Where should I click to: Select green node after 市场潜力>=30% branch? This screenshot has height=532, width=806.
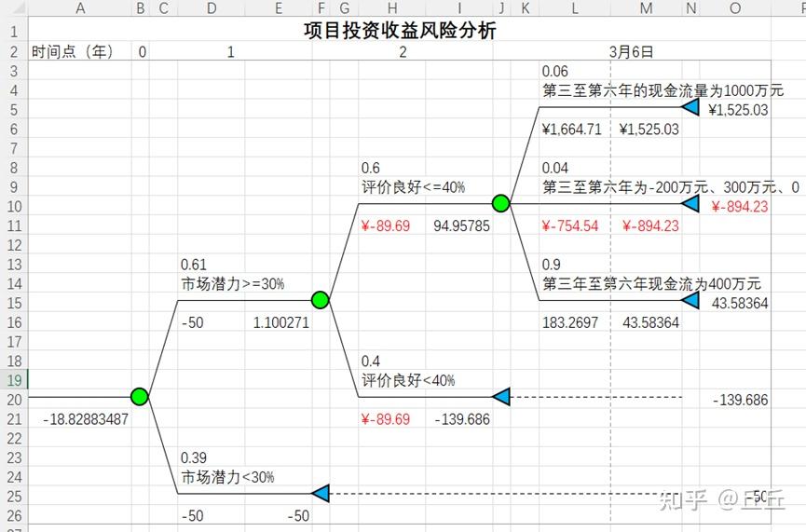(x=320, y=300)
